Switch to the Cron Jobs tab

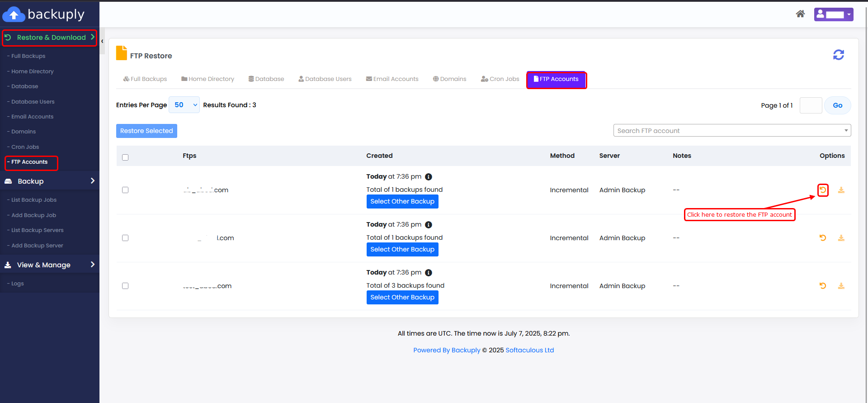pyautogui.click(x=500, y=79)
